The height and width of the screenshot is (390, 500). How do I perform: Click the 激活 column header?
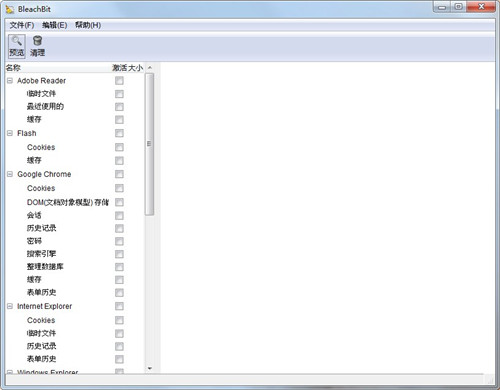pos(120,68)
